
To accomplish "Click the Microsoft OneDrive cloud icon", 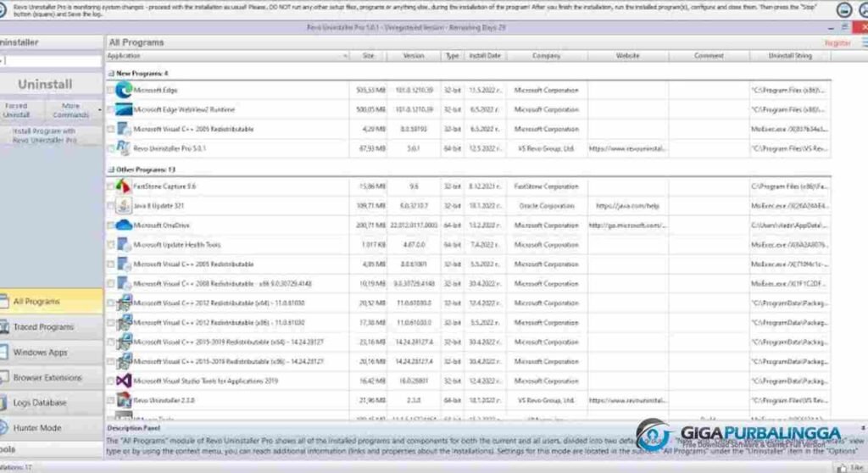I will coord(124,225).
